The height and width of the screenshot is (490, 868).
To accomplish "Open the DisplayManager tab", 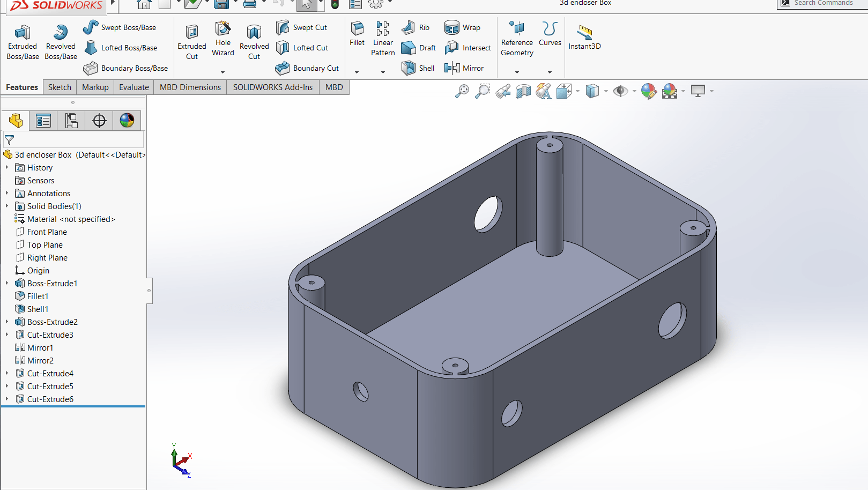I will [127, 121].
